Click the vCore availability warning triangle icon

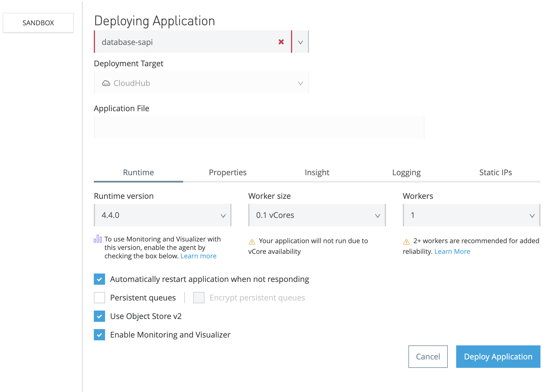[x=252, y=241]
